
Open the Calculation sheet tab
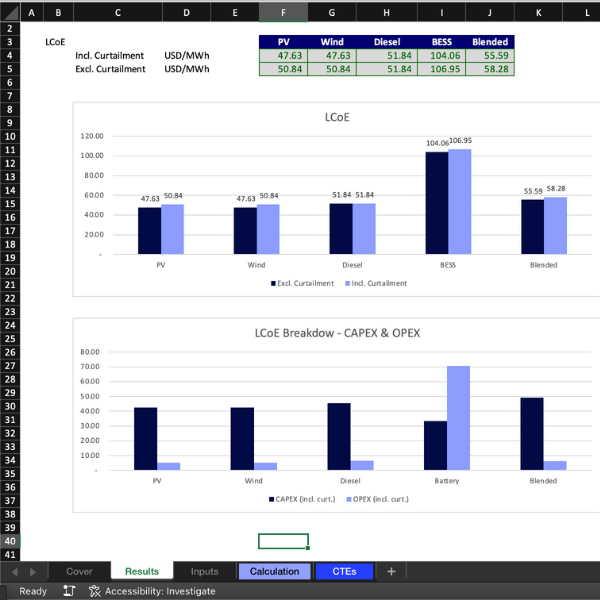click(x=274, y=571)
